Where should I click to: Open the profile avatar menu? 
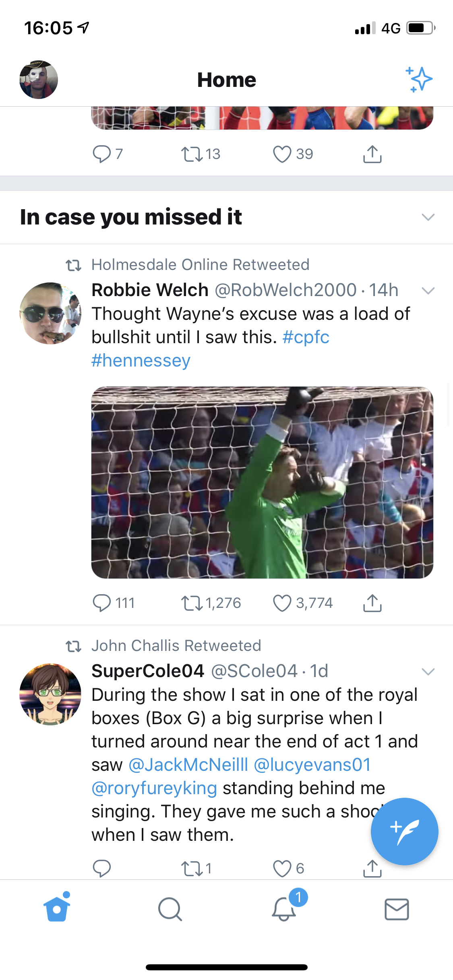[x=39, y=80]
